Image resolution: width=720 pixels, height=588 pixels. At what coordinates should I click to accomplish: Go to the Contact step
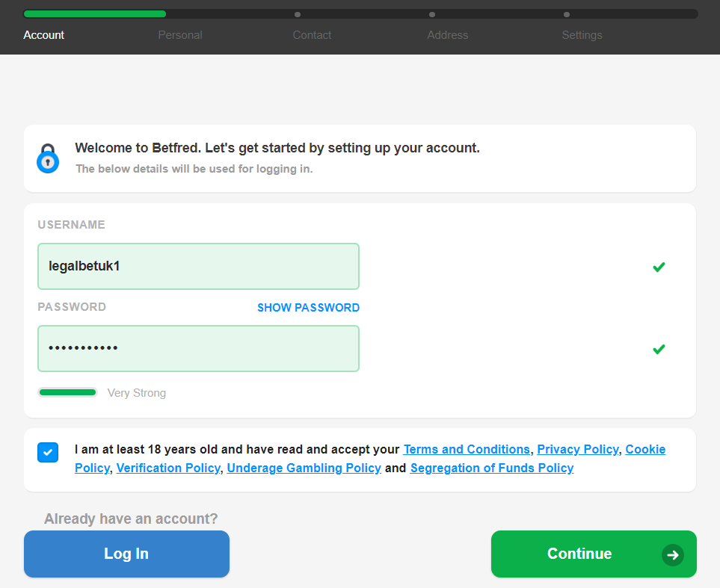[312, 35]
